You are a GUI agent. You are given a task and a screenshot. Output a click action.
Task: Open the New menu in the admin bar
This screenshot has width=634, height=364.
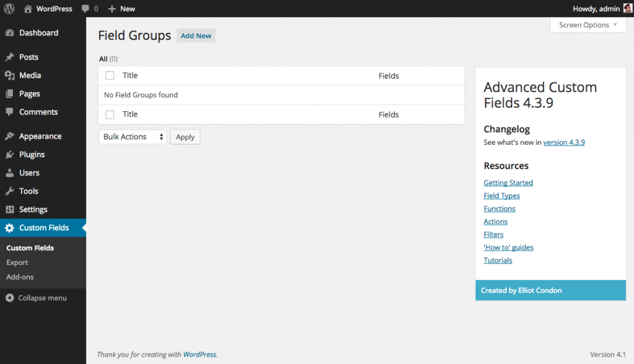tap(121, 8)
